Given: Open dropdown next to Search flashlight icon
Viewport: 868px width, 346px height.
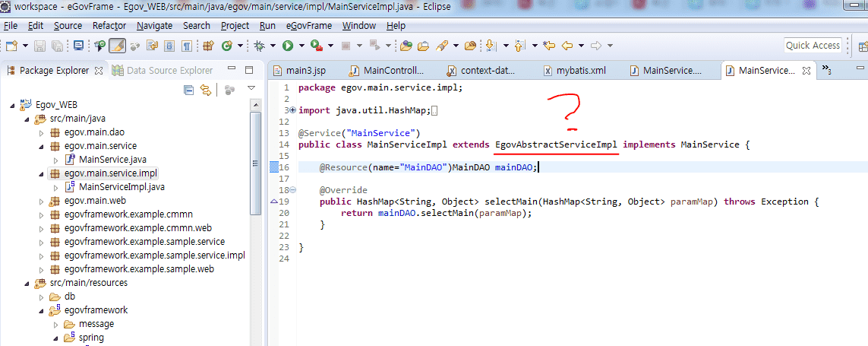Looking at the screenshot, I should pos(456,46).
